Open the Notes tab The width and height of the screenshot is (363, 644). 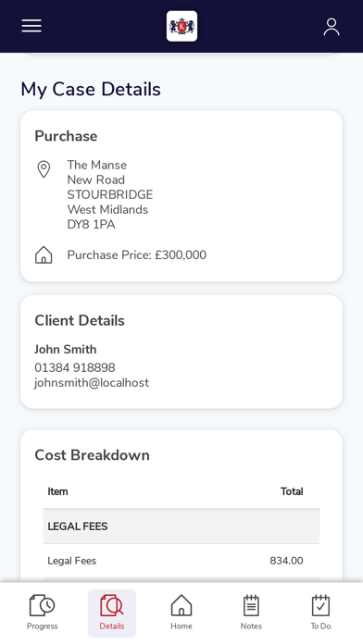251,613
